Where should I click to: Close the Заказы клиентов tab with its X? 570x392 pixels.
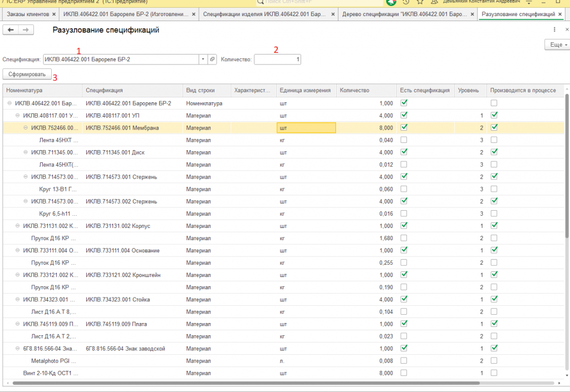pos(53,13)
